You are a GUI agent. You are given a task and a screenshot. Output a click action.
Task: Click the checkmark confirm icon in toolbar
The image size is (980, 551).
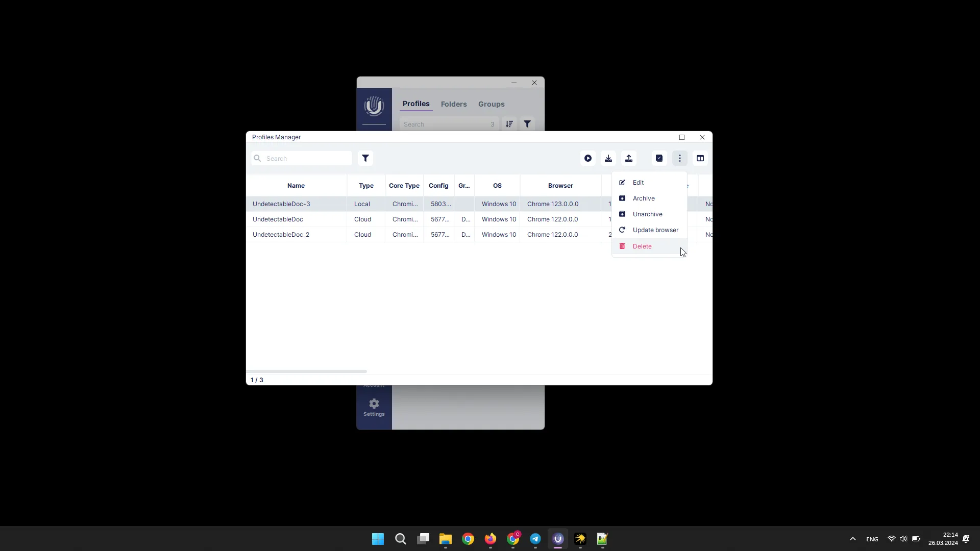[x=659, y=158]
